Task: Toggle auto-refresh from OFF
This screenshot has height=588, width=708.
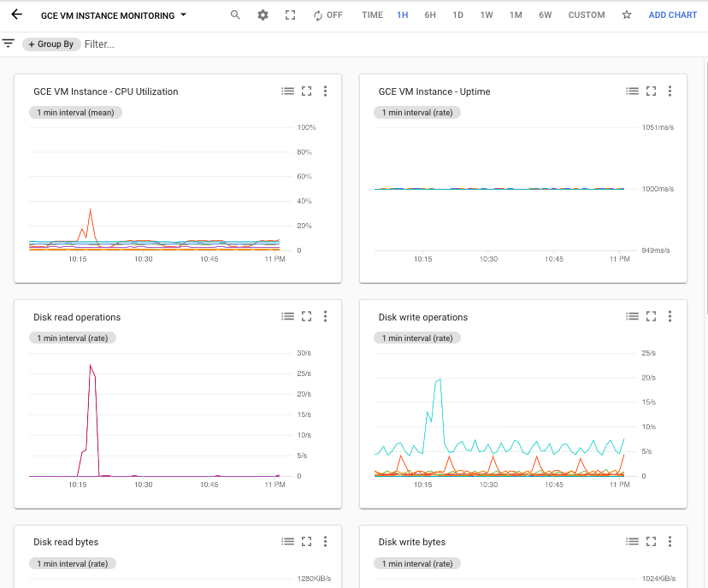Action: pyautogui.click(x=328, y=15)
